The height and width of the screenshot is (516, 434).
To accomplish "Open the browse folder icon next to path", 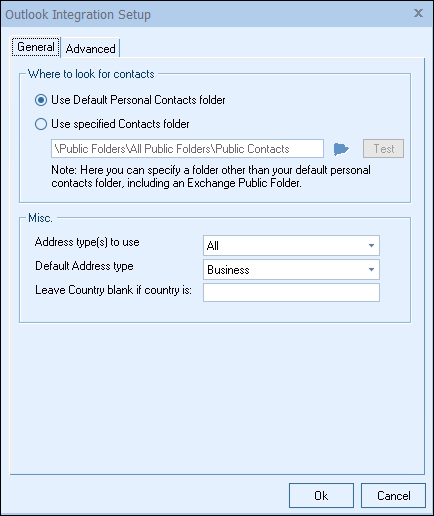I will pyautogui.click(x=341, y=149).
